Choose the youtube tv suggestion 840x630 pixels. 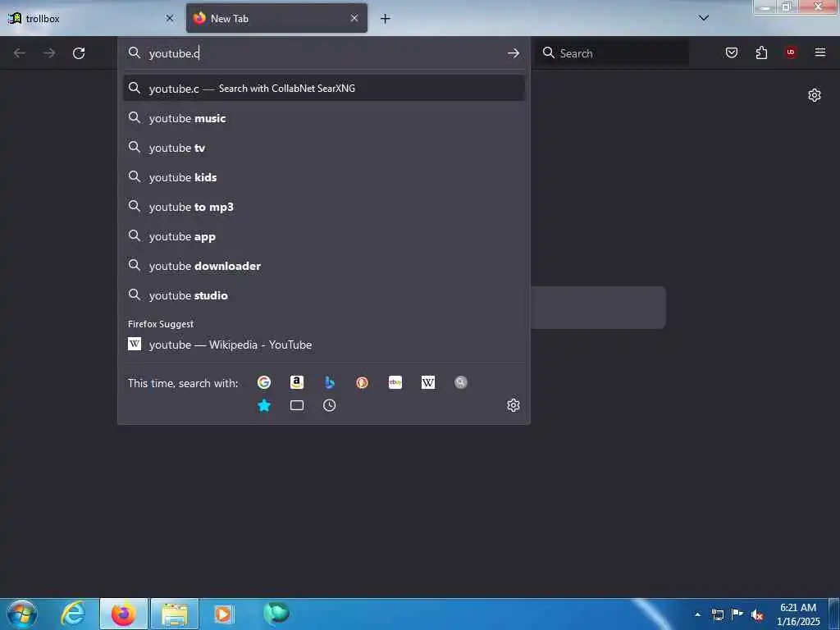pyautogui.click(x=323, y=148)
